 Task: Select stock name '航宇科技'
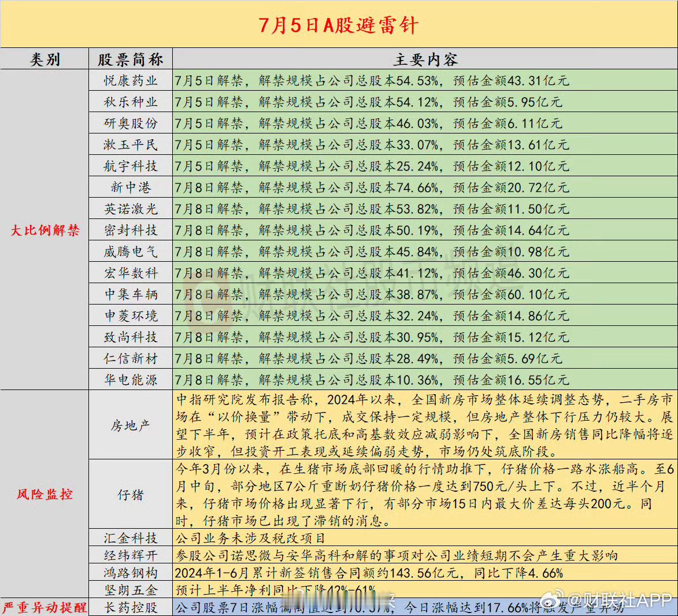tap(131, 166)
